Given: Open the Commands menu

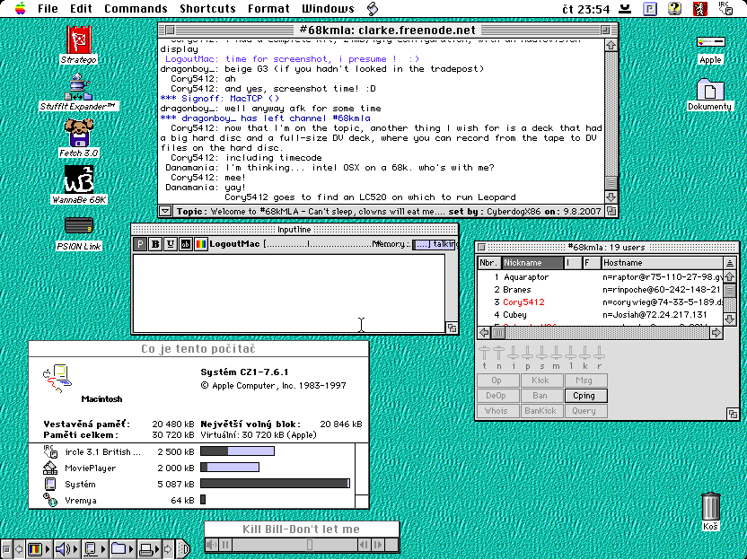Looking at the screenshot, I should coord(136,9).
